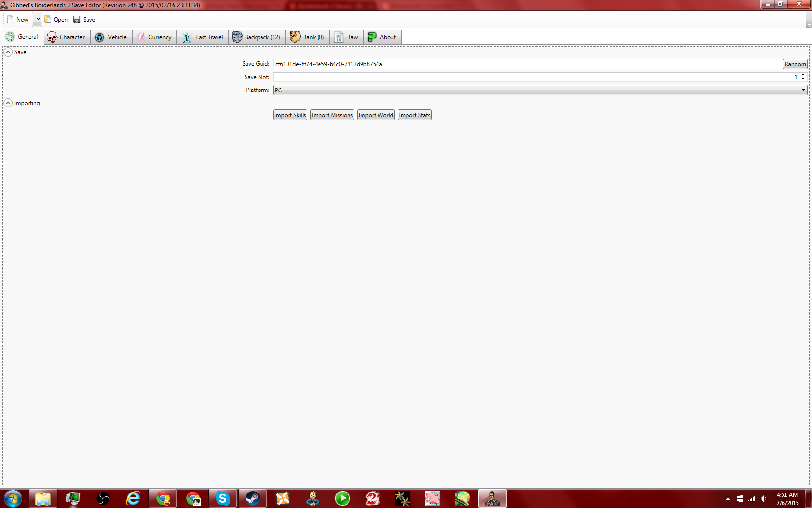Switch to the Bank (0) tab
This screenshot has width=812, height=508.
click(307, 37)
